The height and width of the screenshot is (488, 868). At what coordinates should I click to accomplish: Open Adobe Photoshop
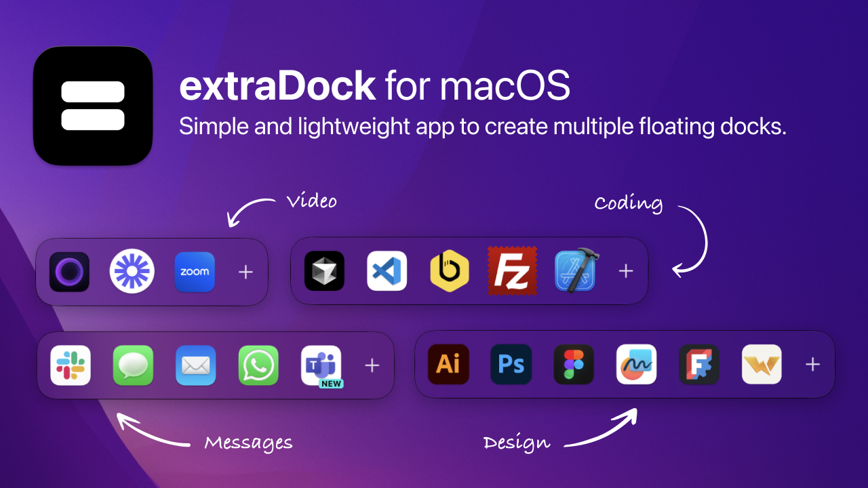tap(511, 365)
